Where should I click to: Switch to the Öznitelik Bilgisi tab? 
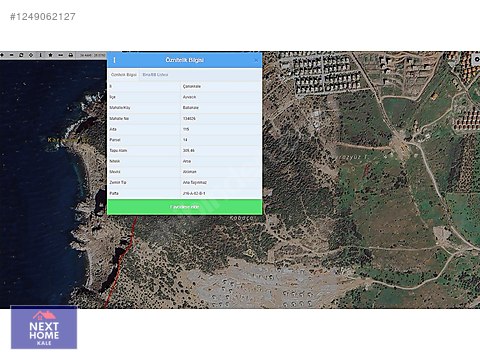[x=124, y=75]
